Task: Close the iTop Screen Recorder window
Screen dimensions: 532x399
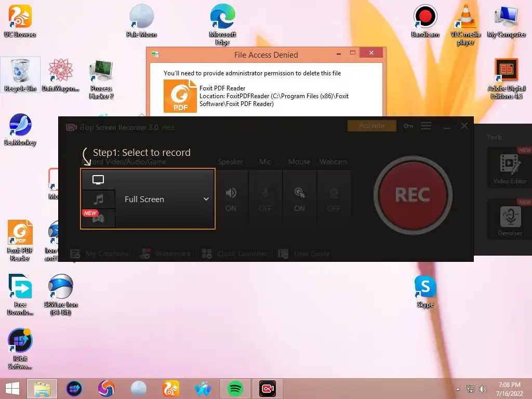Action: (464, 126)
